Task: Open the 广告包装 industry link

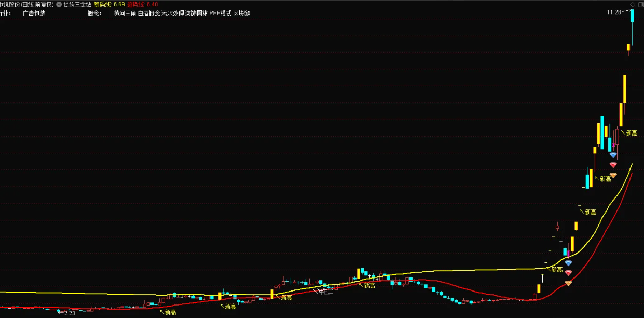Action: [x=34, y=14]
